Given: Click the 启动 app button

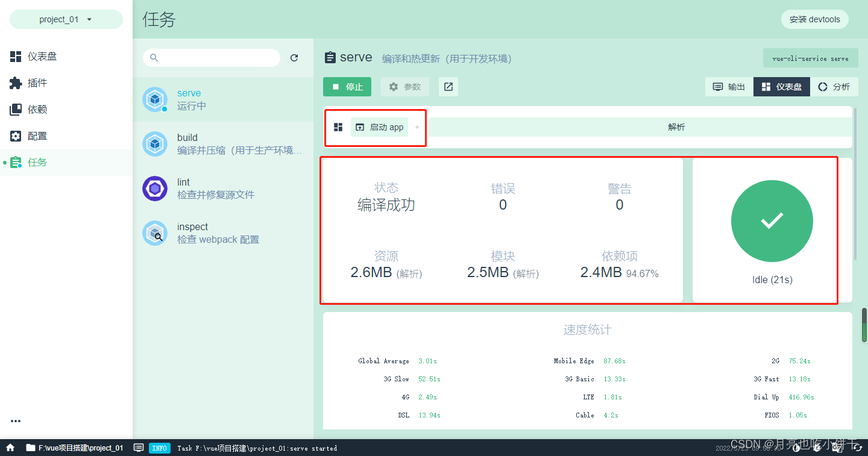Looking at the screenshot, I should 379,127.
